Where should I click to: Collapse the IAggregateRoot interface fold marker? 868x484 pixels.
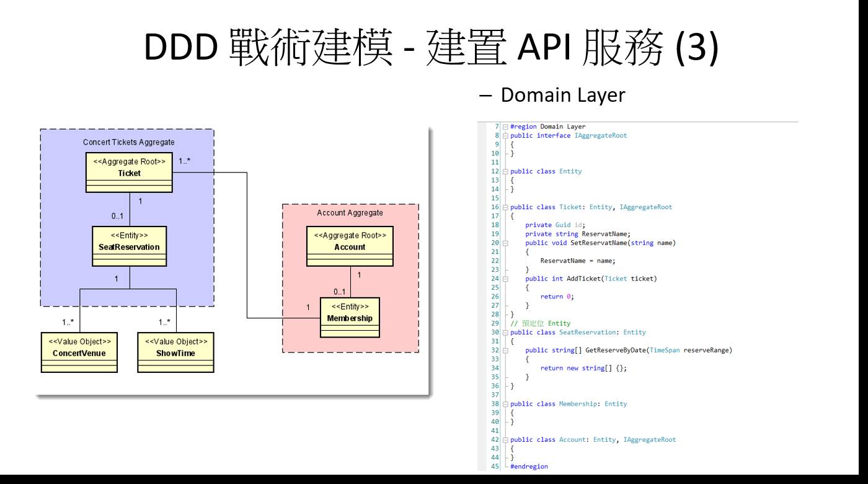tap(505, 135)
